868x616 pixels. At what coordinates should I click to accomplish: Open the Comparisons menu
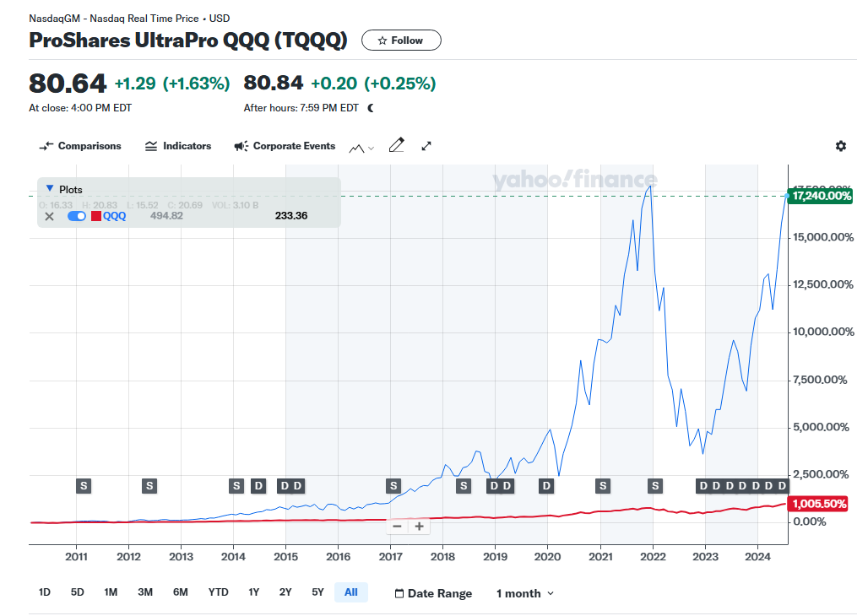[x=80, y=146]
